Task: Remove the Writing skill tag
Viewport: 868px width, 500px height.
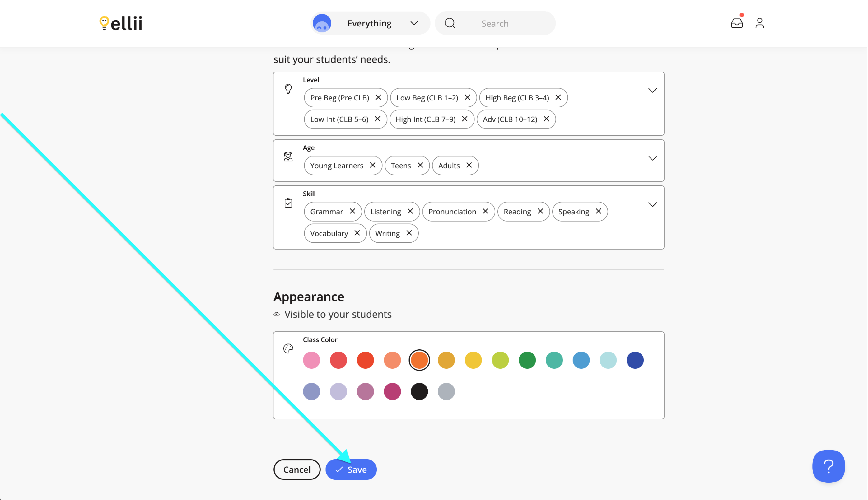Action: coord(409,233)
